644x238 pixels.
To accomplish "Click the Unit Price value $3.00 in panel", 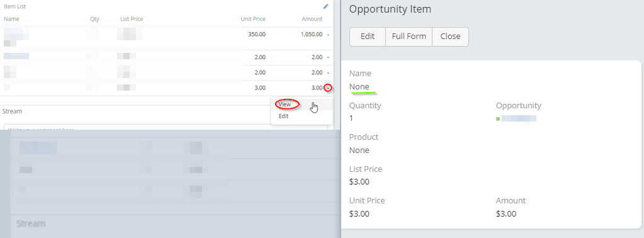I will coord(359,213).
